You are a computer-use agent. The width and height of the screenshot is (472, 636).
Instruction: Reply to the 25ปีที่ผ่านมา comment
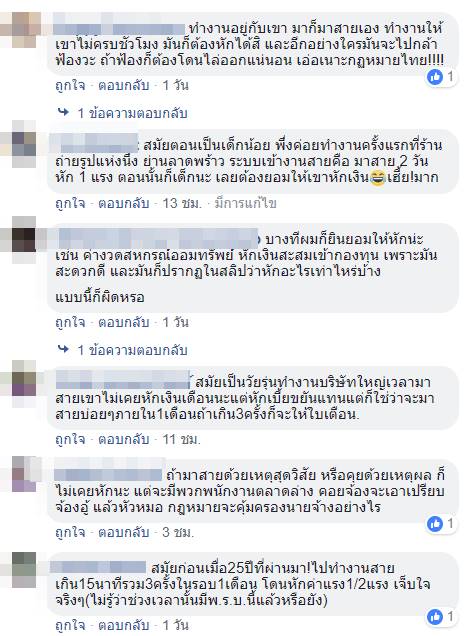pyautogui.click(x=124, y=625)
